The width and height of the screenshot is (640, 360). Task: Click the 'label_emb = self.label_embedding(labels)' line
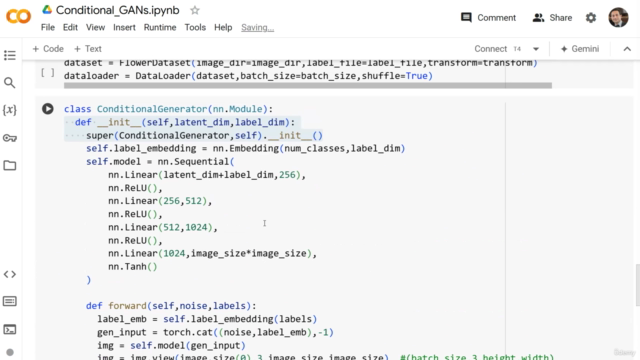(207, 319)
